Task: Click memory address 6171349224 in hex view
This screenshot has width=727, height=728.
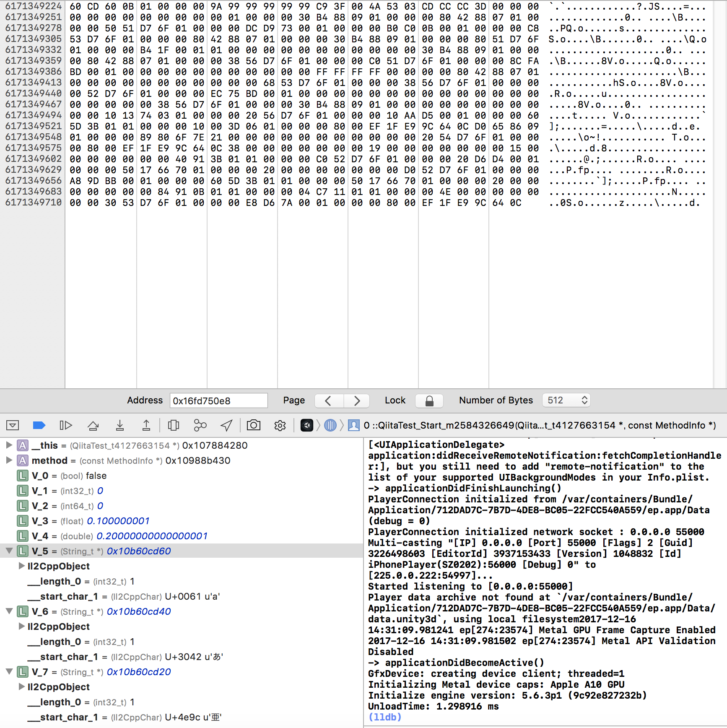Action: pos(34,6)
